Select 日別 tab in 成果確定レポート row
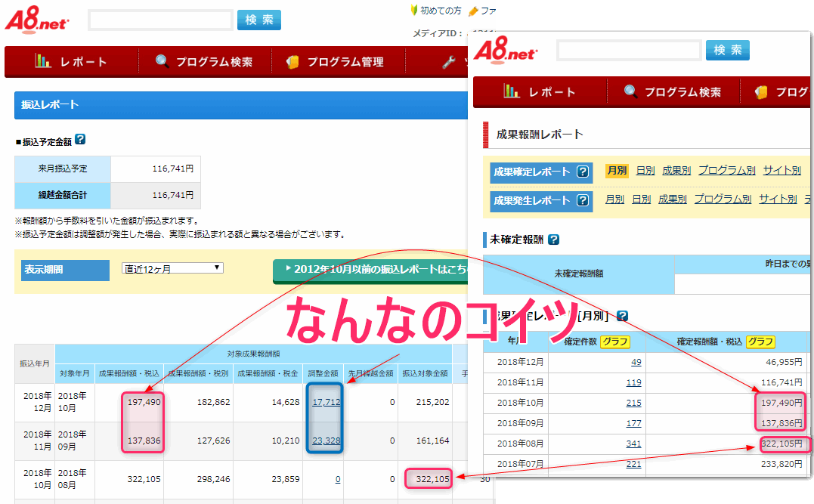This screenshot has width=814, height=504. click(645, 171)
